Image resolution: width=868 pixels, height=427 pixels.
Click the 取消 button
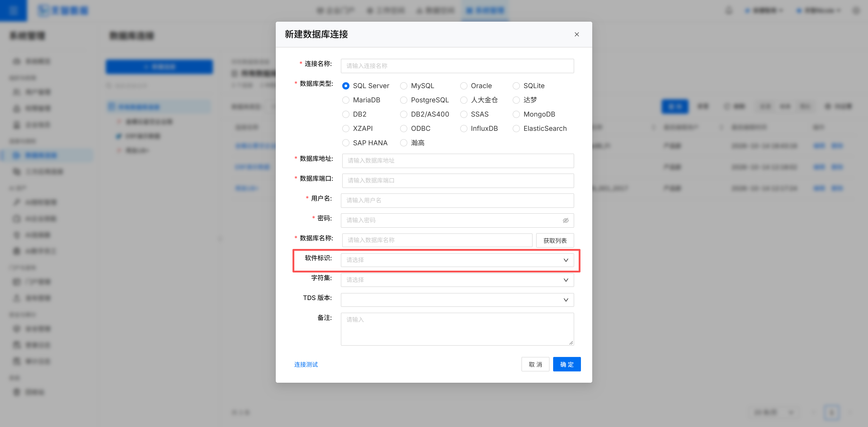pyautogui.click(x=535, y=364)
